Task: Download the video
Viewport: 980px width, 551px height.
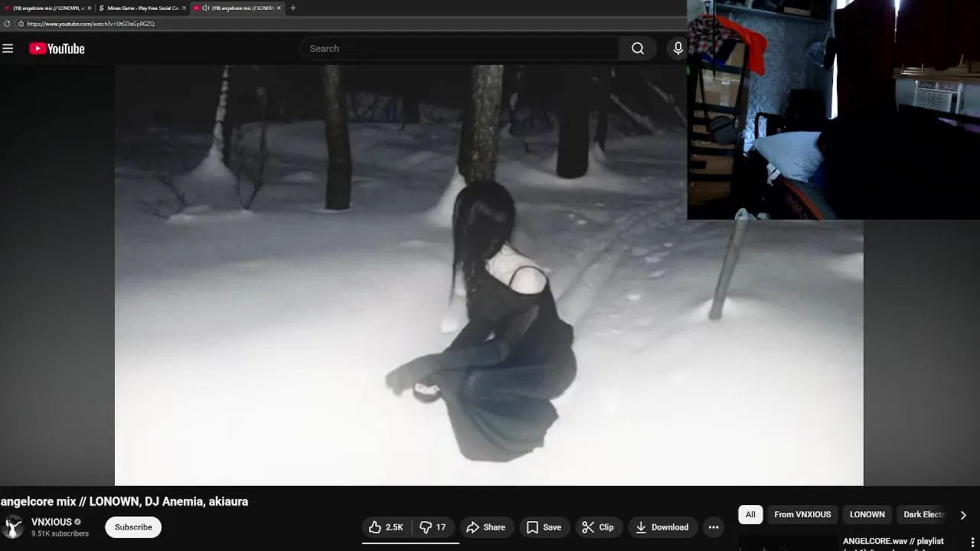Action: [x=662, y=527]
